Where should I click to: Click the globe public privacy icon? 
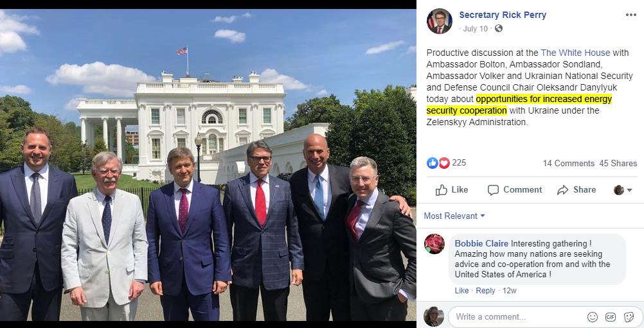[x=499, y=28]
